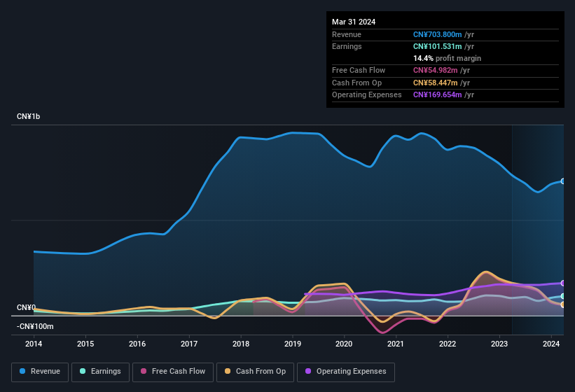Select the 2020 x-axis label

click(x=344, y=344)
